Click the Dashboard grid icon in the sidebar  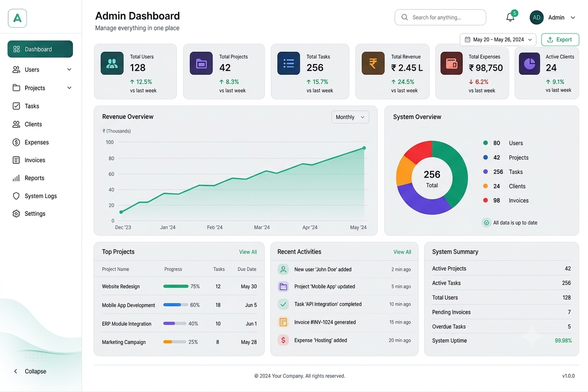(x=16, y=49)
